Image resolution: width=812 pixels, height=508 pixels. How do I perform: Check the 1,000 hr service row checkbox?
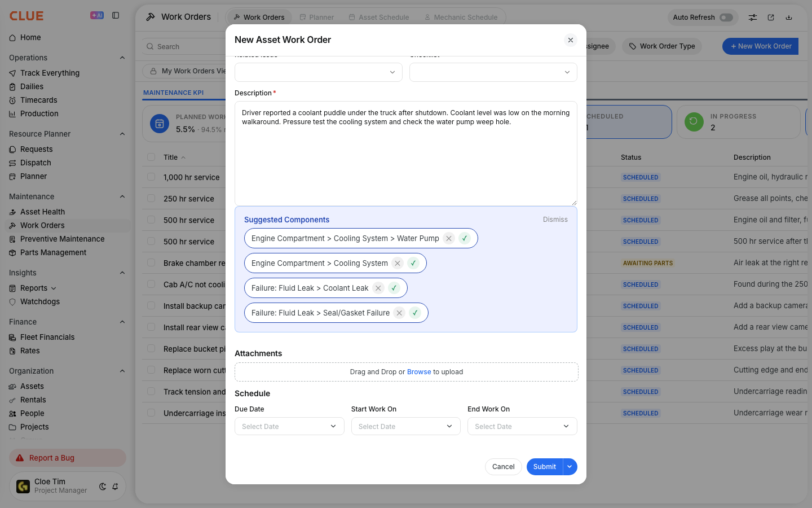[x=151, y=177]
